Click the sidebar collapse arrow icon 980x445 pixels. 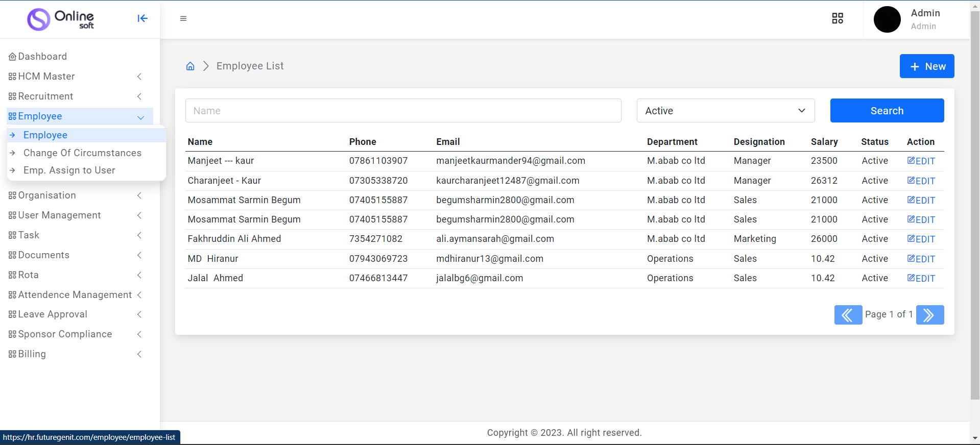coord(142,18)
